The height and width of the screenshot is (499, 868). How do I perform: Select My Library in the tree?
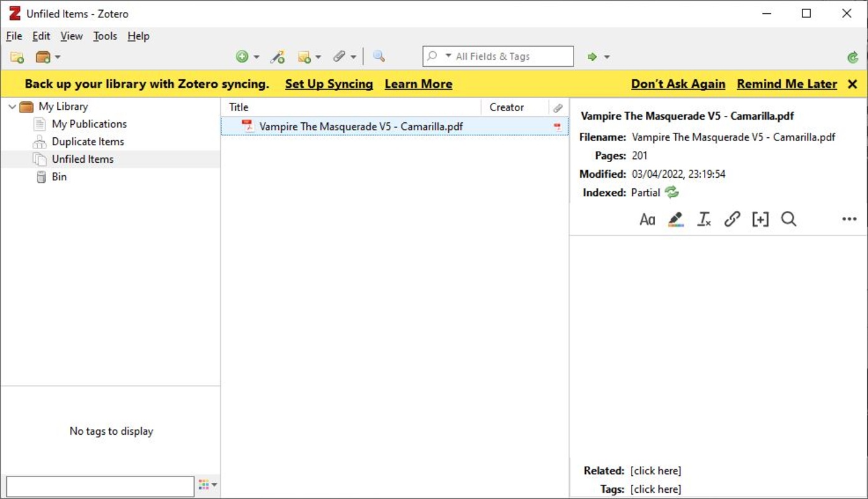(63, 107)
